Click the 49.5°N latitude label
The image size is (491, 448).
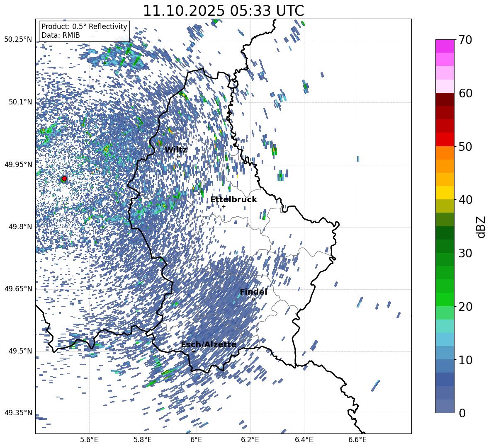point(21,351)
